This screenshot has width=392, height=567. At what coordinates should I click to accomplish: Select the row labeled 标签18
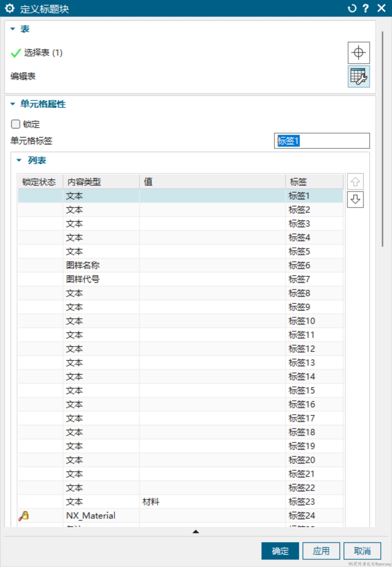click(181, 432)
